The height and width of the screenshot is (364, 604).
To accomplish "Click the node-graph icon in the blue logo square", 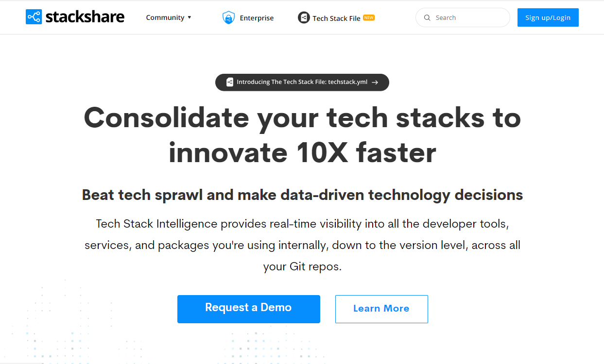I will 34,17.
